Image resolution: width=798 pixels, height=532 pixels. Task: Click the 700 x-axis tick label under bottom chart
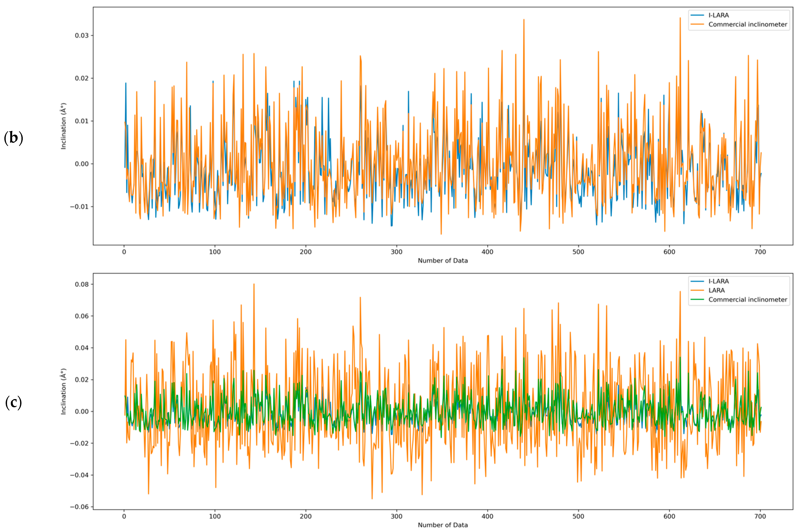pyautogui.click(x=760, y=516)
